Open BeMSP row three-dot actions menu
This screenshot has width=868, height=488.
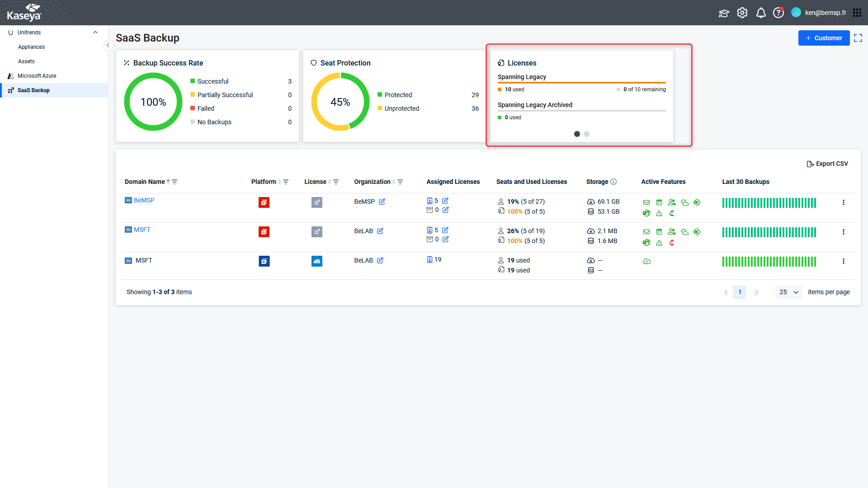tap(843, 202)
